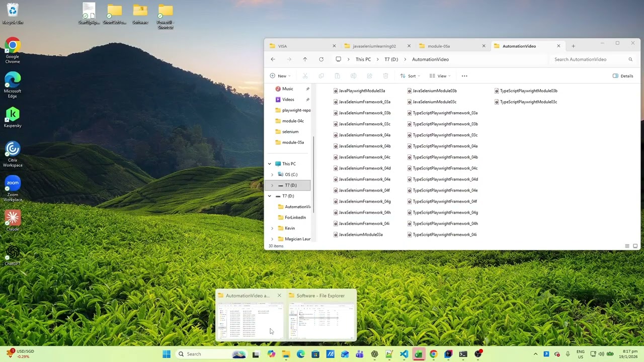This screenshot has height=362, width=644.
Task: Click the magnifier icon in Explorer search box
Action: [630, 59]
